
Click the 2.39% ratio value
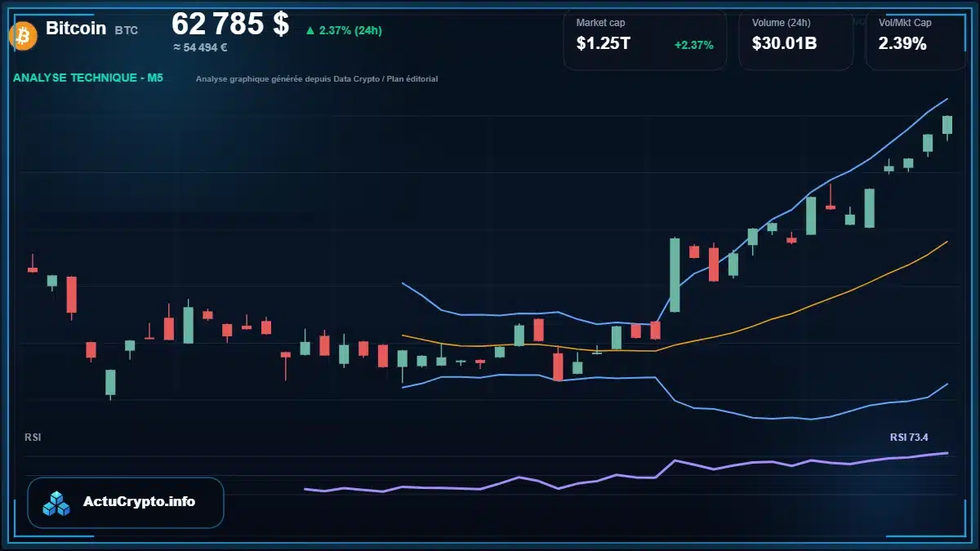[902, 44]
